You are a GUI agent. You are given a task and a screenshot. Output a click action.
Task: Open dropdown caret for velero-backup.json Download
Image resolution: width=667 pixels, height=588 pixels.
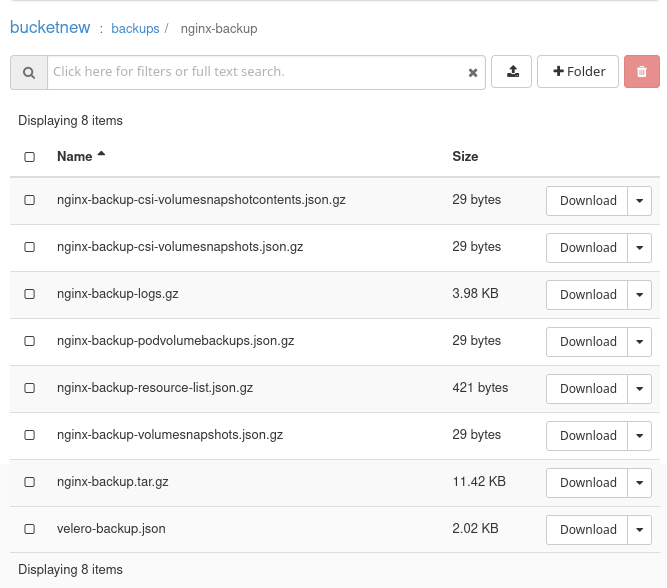(640, 530)
